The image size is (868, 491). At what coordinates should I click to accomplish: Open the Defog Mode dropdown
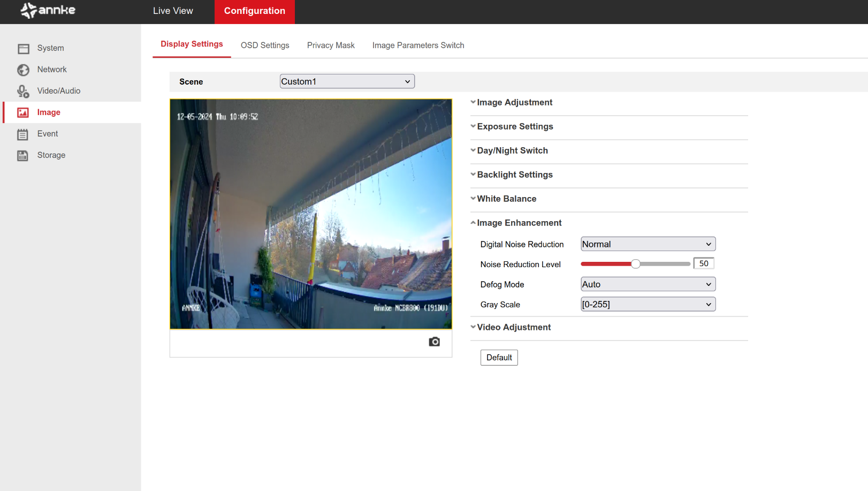pyautogui.click(x=648, y=284)
